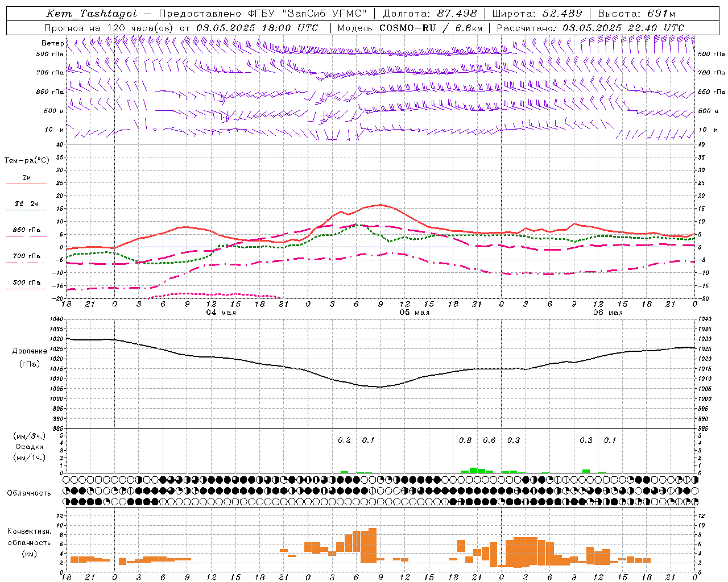Click the '(мм/1ч.)' precipitation unit label
Image resolution: width=728 pixels, height=582 pixels.
[30, 457]
